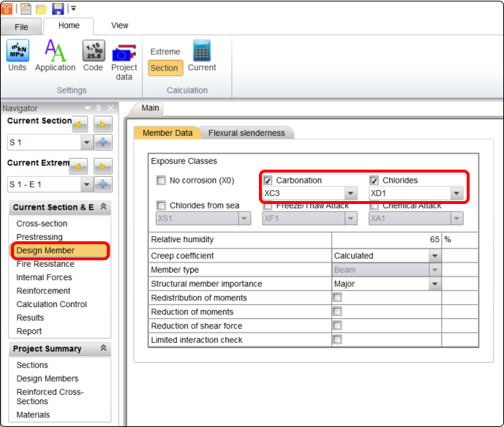Enable Redistribution of moments checkbox
This screenshot has height=427, width=504.
(336, 298)
